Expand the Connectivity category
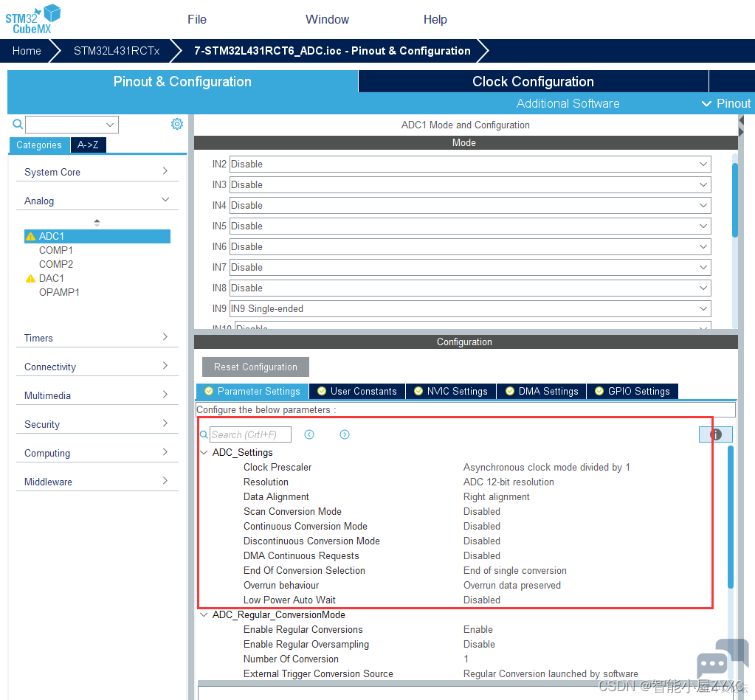This screenshot has height=700, width=755. pyautogui.click(x=97, y=367)
